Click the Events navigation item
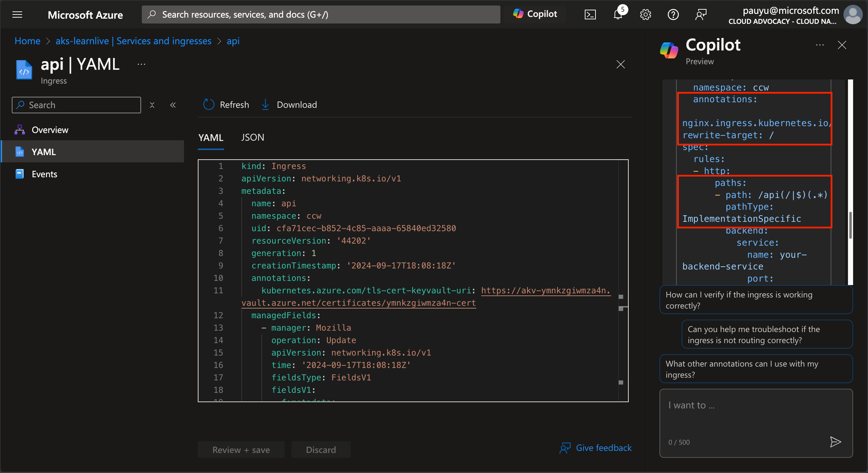Viewport: 868px width, 473px height. coord(45,173)
